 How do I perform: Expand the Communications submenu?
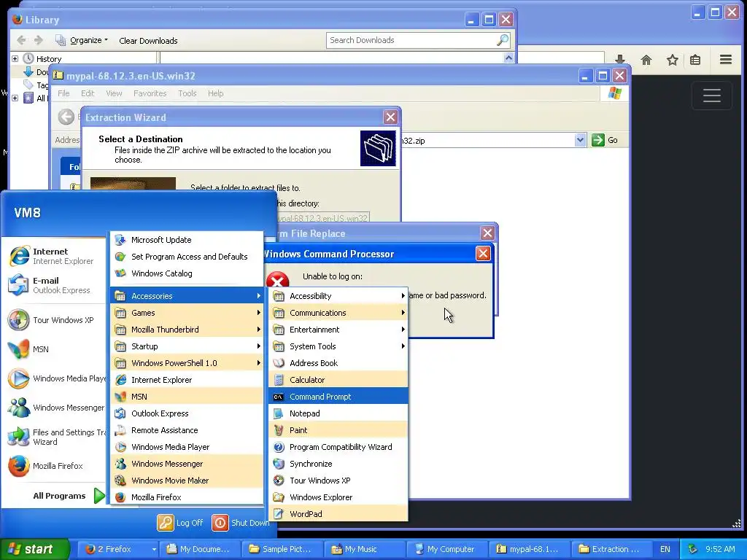pyautogui.click(x=338, y=313)
